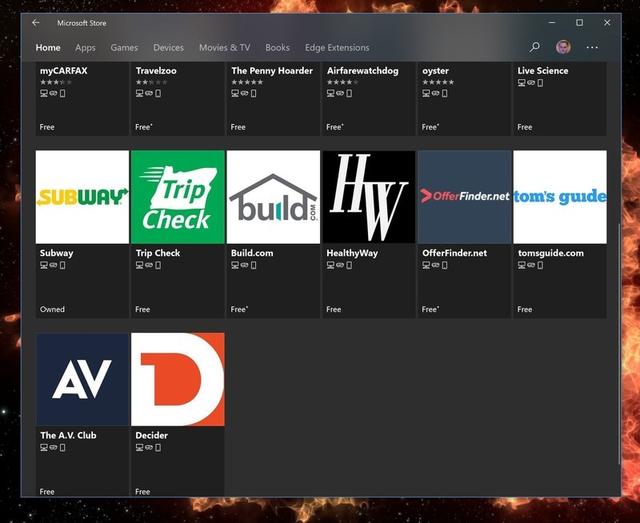The height and width of the screenshot is (523, 640).
Task: Open the three-dot more options menu
Action: pos(592,47)
